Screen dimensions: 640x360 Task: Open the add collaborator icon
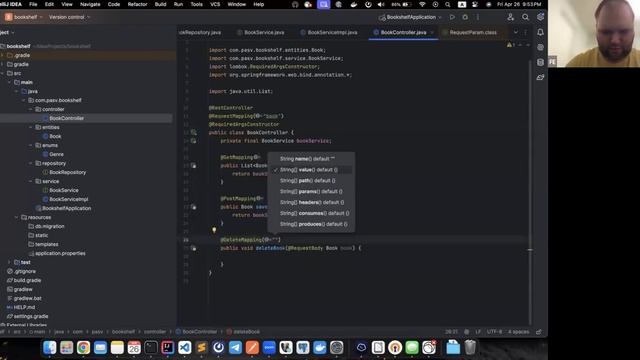point(511,17)
